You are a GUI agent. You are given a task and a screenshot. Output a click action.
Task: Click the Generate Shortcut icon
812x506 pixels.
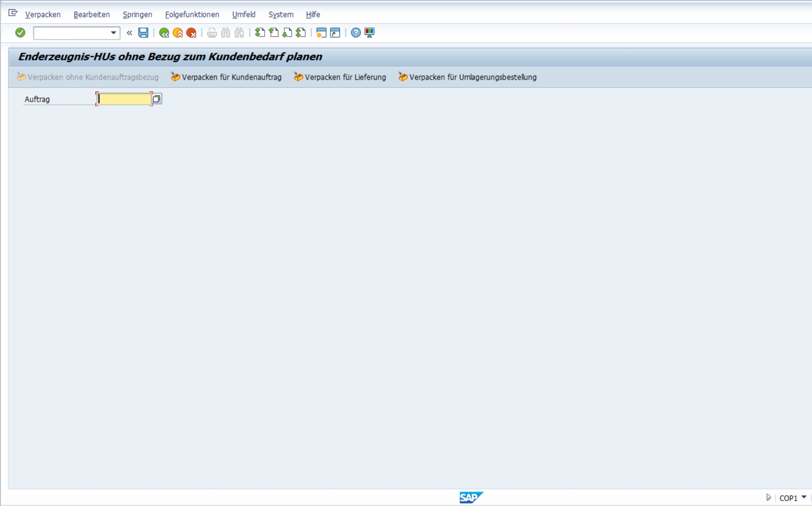pos(335,33)
